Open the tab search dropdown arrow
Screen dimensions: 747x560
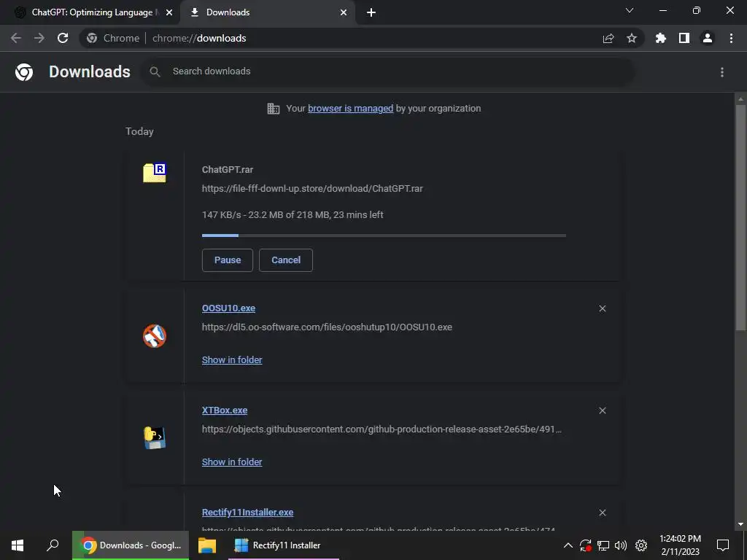coord(630,10)
